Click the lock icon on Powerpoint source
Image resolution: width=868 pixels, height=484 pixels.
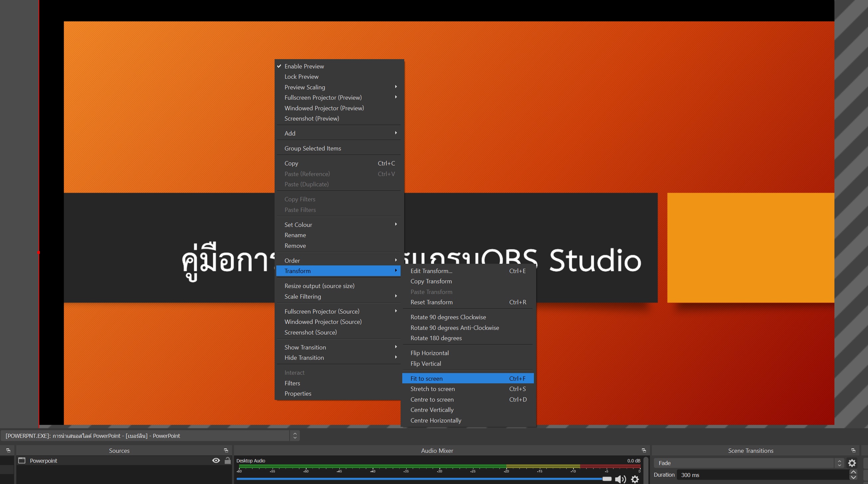tap(228, 460)
